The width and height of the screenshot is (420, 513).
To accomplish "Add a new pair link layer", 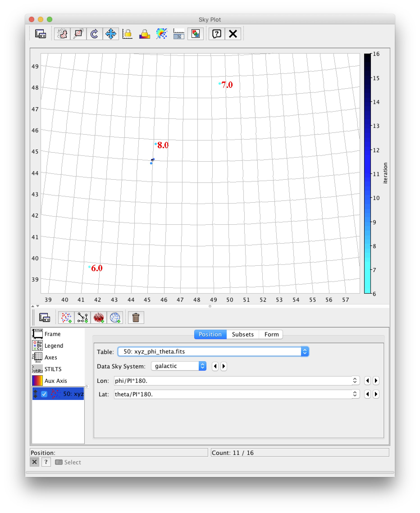I will tap(82, 318).
